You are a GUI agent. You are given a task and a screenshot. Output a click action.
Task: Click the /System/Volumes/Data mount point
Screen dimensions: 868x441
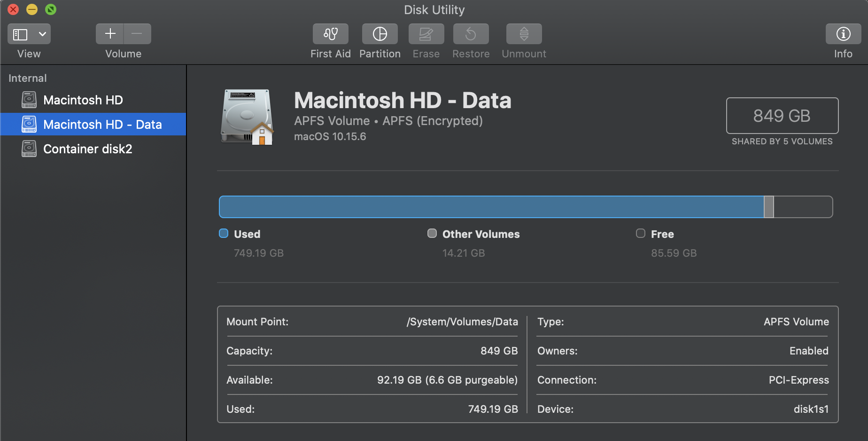(462, 322)
